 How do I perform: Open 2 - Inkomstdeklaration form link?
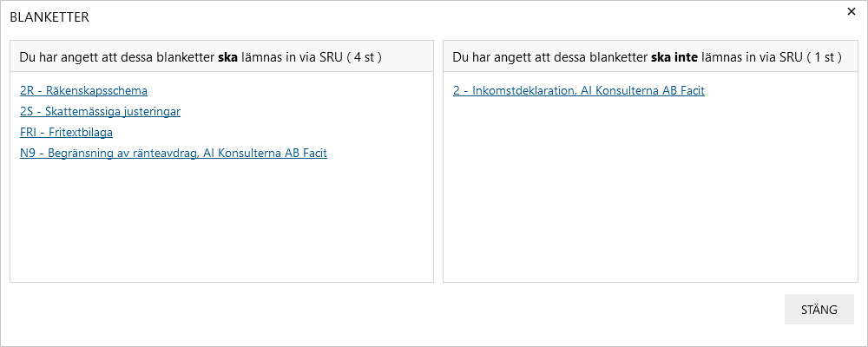tap(578, 90)
